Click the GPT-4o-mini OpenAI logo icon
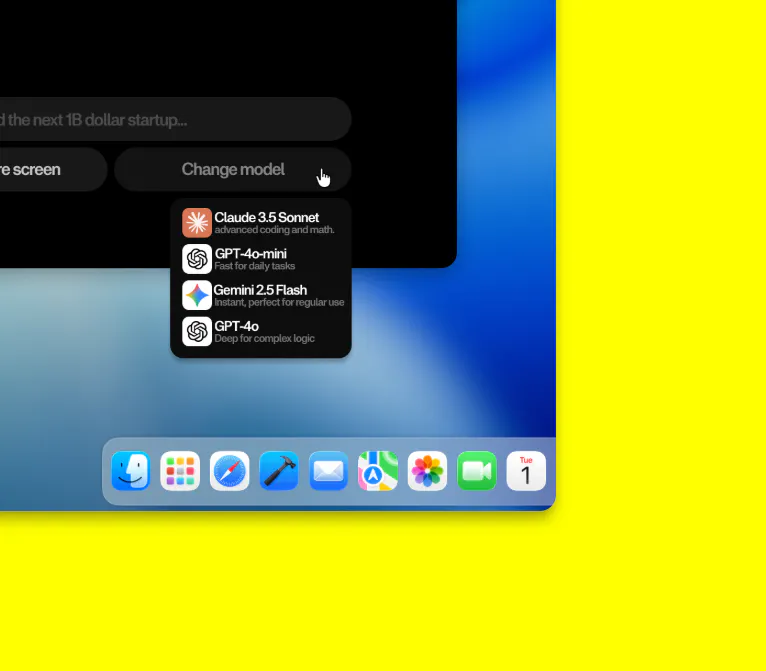 pyautogui.click(x=197, y=259)
